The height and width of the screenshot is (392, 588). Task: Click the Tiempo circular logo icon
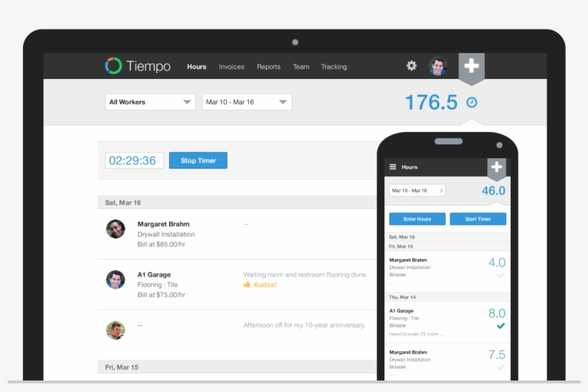point(113,66)
